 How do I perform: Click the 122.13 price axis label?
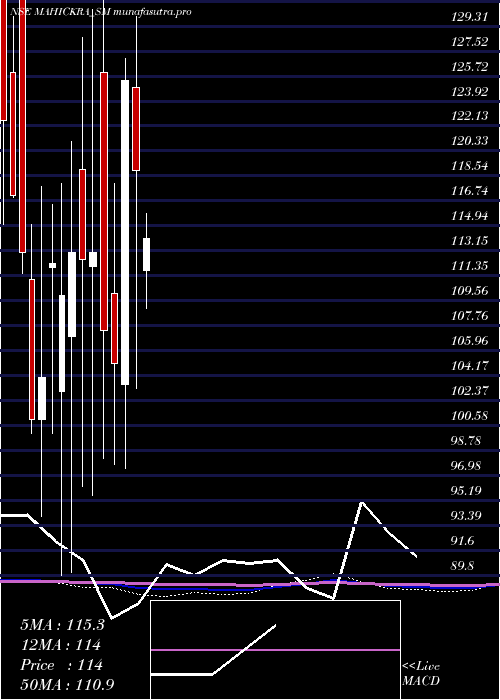click(469, 116)
